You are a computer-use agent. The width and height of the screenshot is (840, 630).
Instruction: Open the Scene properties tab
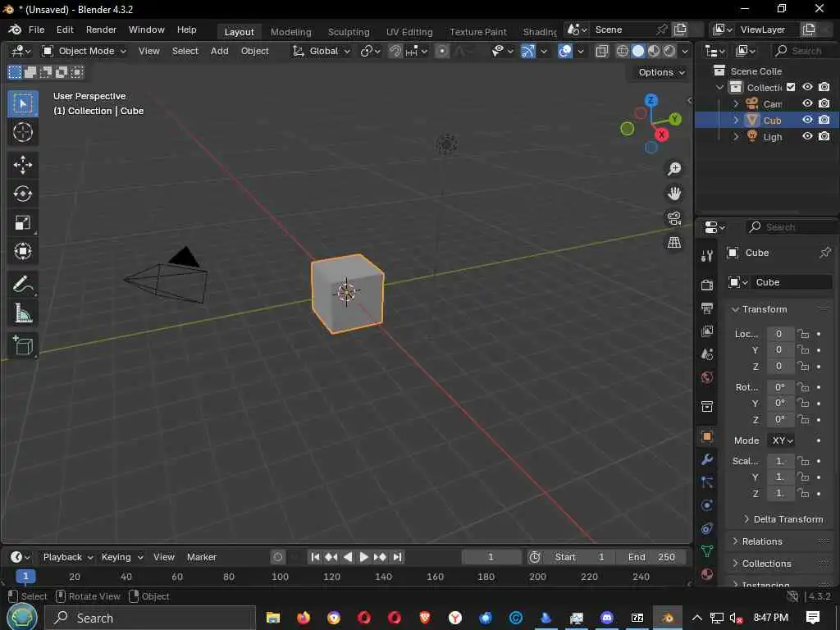[x=706, y=354]
